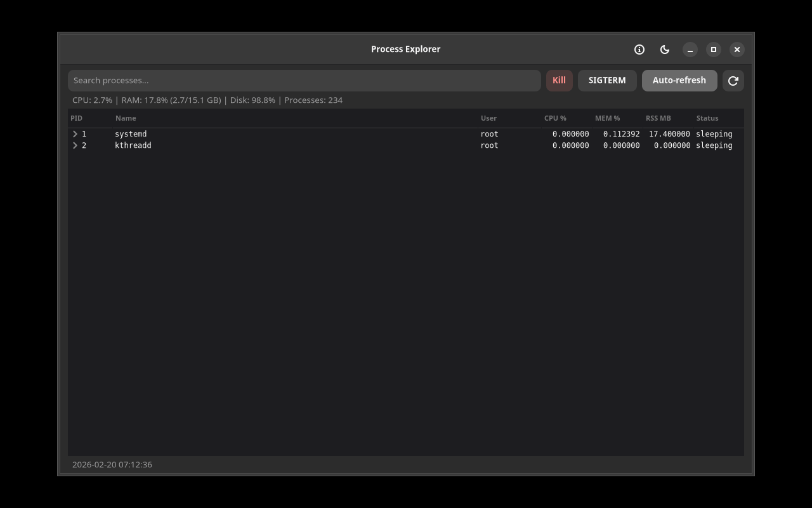Sort processes by CPU % column
Image resolution: width=812 pixels, height=508 pixels.
(x=555, y=118)
